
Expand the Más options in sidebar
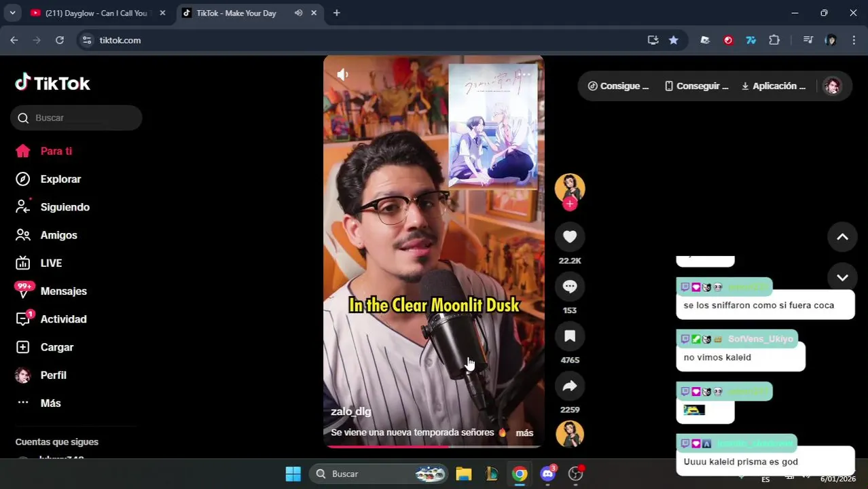point(38,403)
